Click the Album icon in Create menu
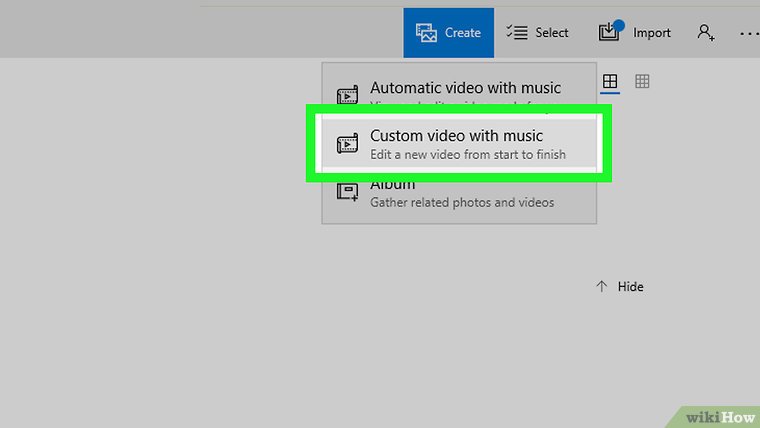This screenshot has height=428, width=760. click(347, 192)
